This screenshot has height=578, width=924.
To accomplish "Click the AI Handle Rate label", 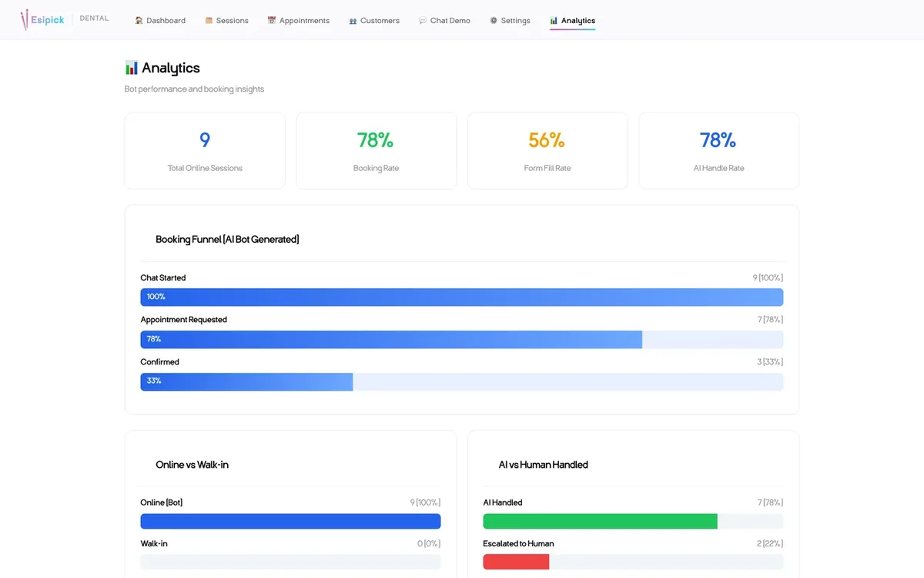I will pyautogui.click(x=719, y=168).
